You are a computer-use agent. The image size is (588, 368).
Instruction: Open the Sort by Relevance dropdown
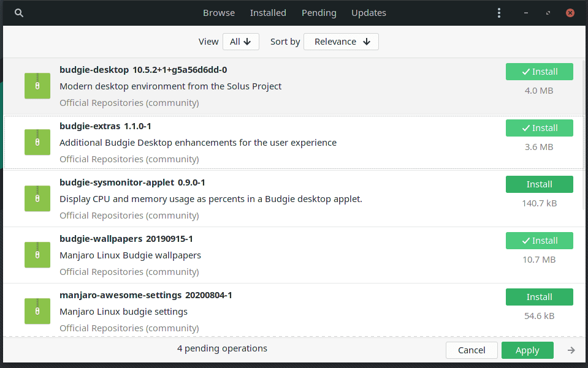(x=341, y=42)
